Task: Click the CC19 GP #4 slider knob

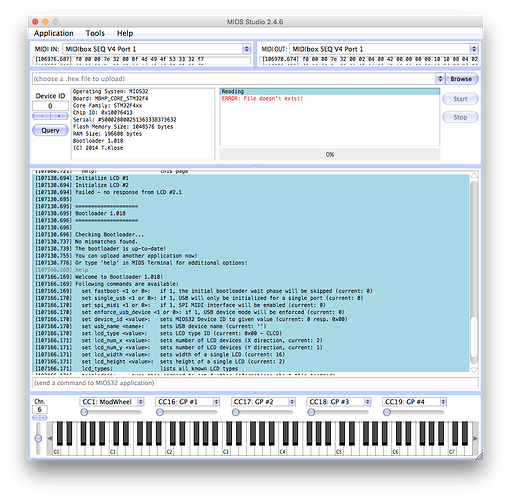Action: [387, 412]
